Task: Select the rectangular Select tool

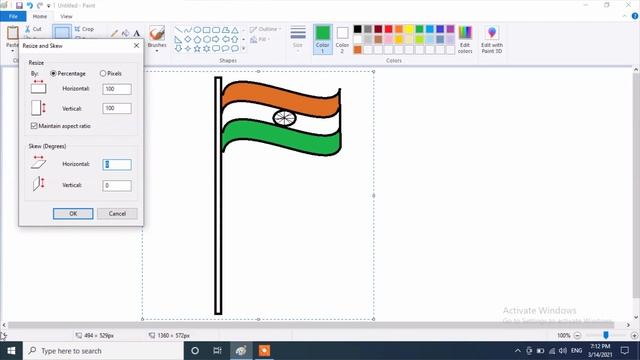Action: click(62, 32)
